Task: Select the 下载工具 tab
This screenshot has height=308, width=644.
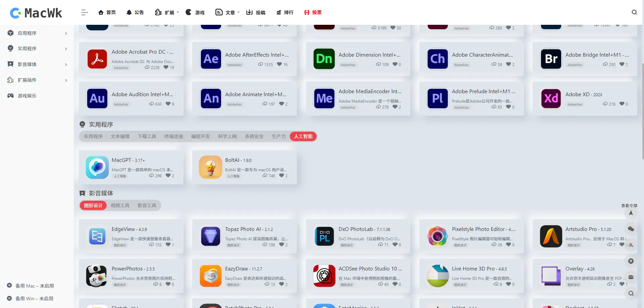Action: (147, 136)
